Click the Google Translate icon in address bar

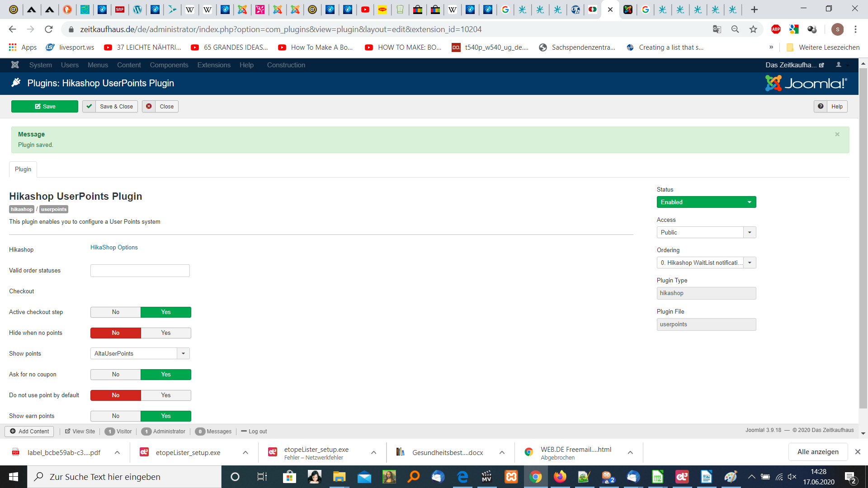[x=717, y=29]
